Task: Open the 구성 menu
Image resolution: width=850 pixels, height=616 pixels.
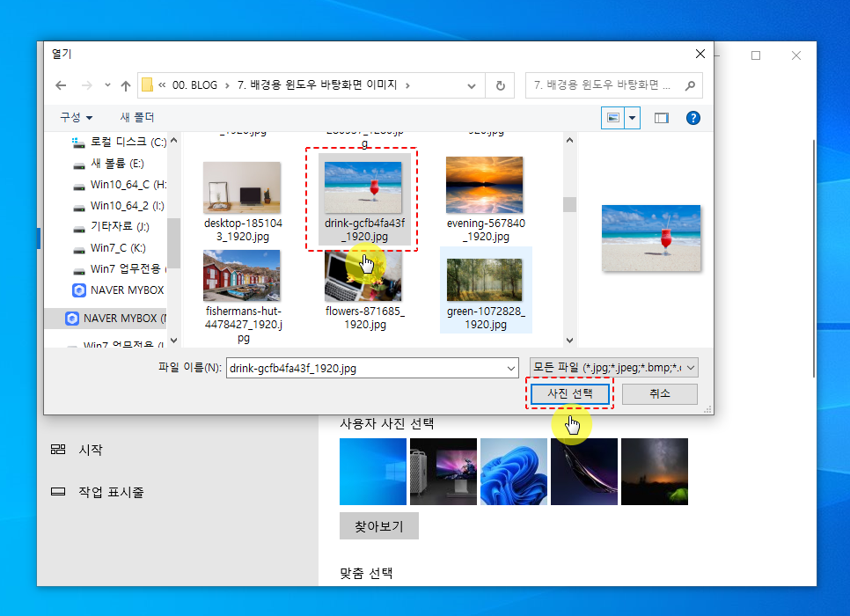Action: [76, 117]
